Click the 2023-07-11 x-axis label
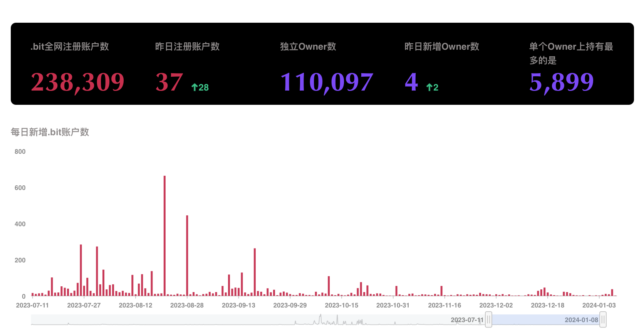This screenshot has width=644, height=336. click(x=32, y=306)
